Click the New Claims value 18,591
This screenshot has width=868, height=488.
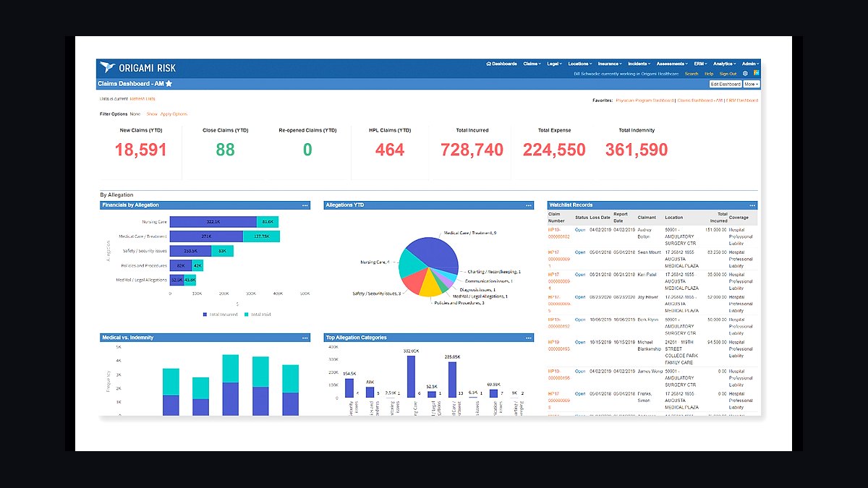(140, 150)
